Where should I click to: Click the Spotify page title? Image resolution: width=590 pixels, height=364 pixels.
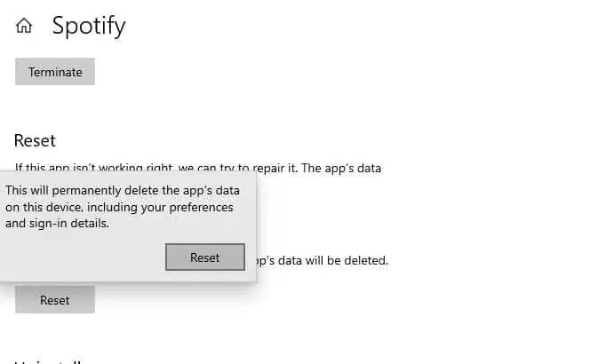(x=89, y=26)
